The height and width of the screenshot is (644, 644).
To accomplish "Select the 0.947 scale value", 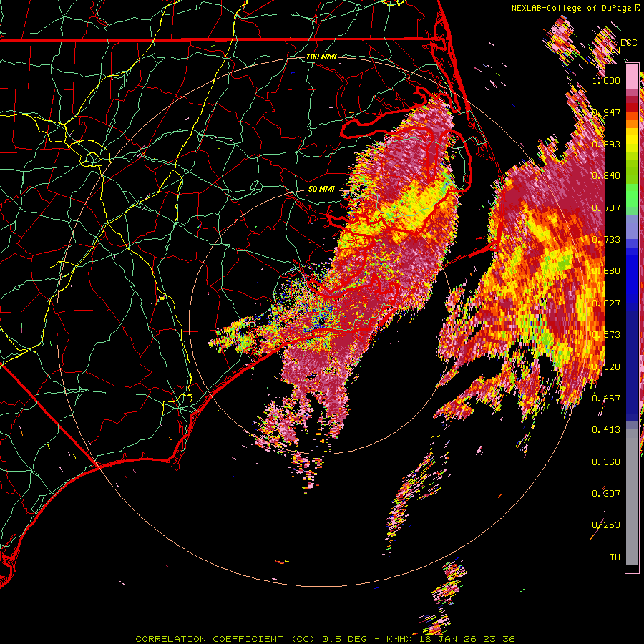I will (606, 112).
